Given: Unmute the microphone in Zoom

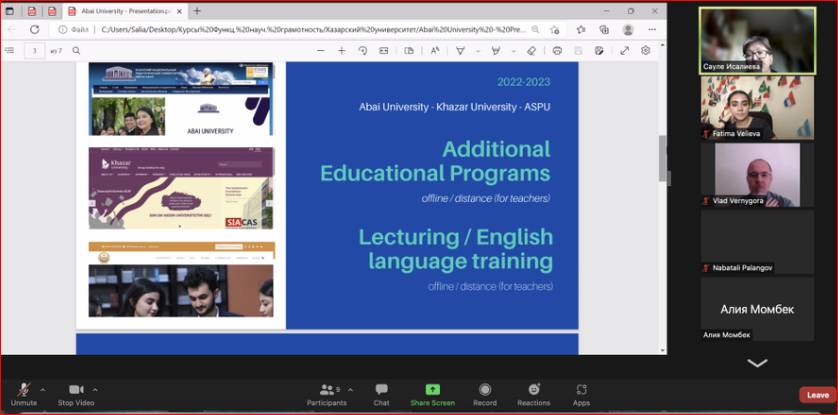Looking at the screenshot, I should click(x=22, y=395).
